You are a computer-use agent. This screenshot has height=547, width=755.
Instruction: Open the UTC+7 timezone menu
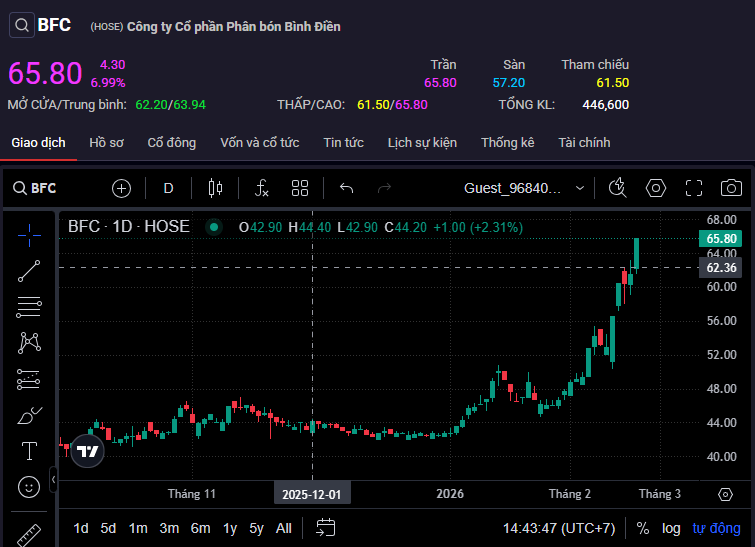point(558,528)
